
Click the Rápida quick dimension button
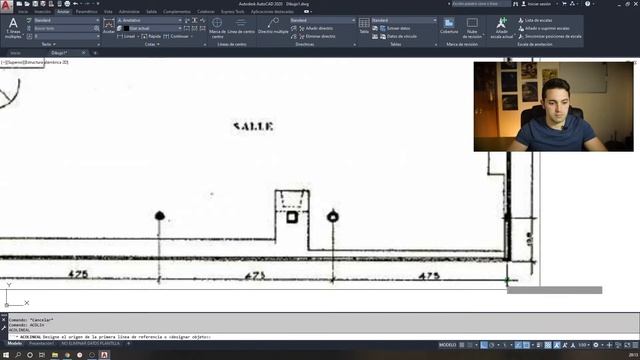[x=151, y=36]
